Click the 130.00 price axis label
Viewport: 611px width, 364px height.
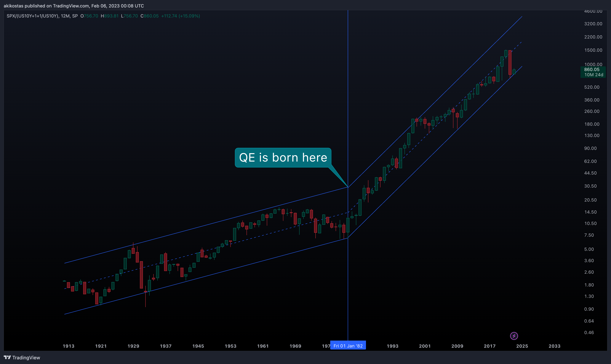[592, 136]
